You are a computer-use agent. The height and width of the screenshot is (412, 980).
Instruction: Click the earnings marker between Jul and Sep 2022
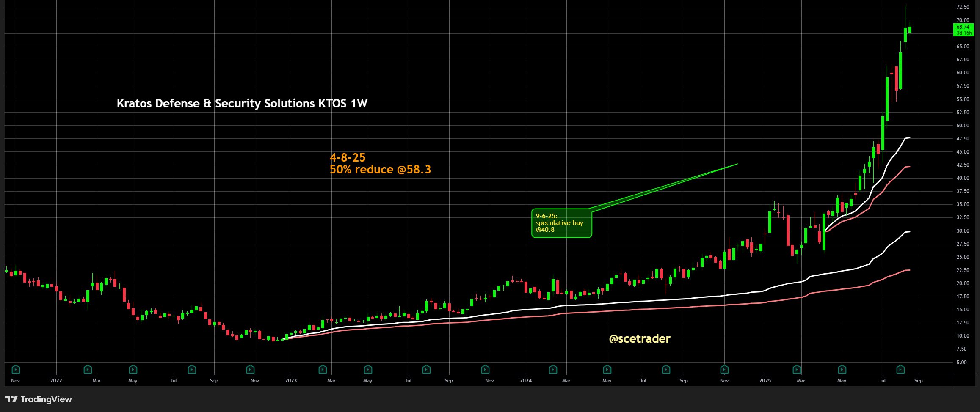coord(192,370)
